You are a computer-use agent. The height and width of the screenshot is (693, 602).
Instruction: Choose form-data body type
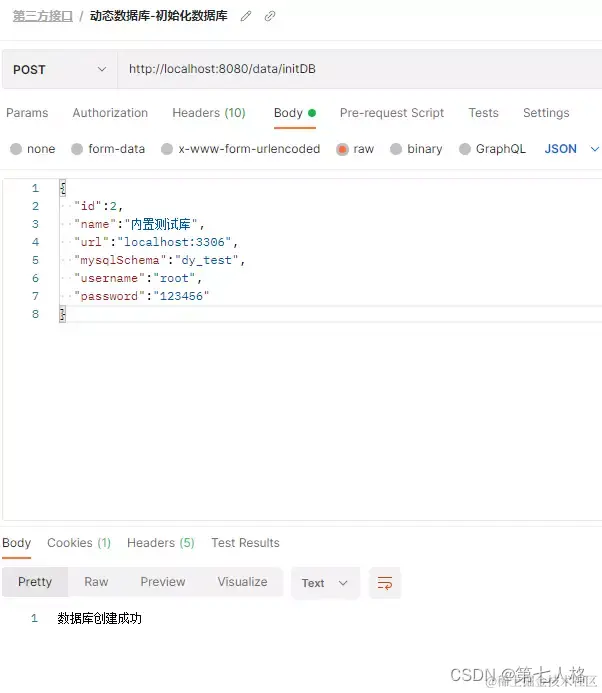pos(108,149)
